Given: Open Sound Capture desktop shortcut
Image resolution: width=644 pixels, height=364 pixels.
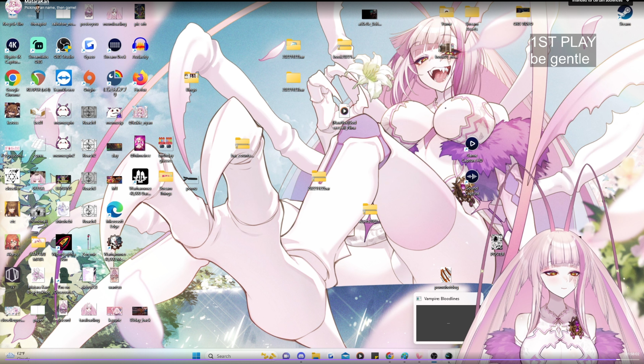Looking at the screenshot, I should 472,182.
